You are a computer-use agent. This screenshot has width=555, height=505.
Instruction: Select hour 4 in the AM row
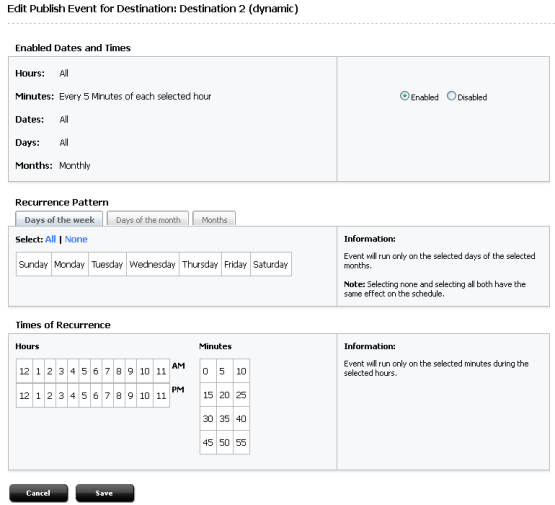click(x=73, y=371)
